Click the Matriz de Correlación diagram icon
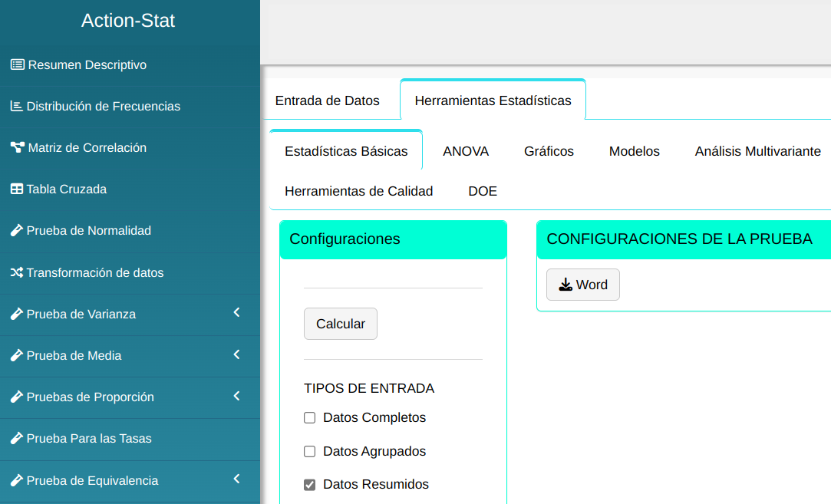 pyautogui.click(x=17, y=148)
